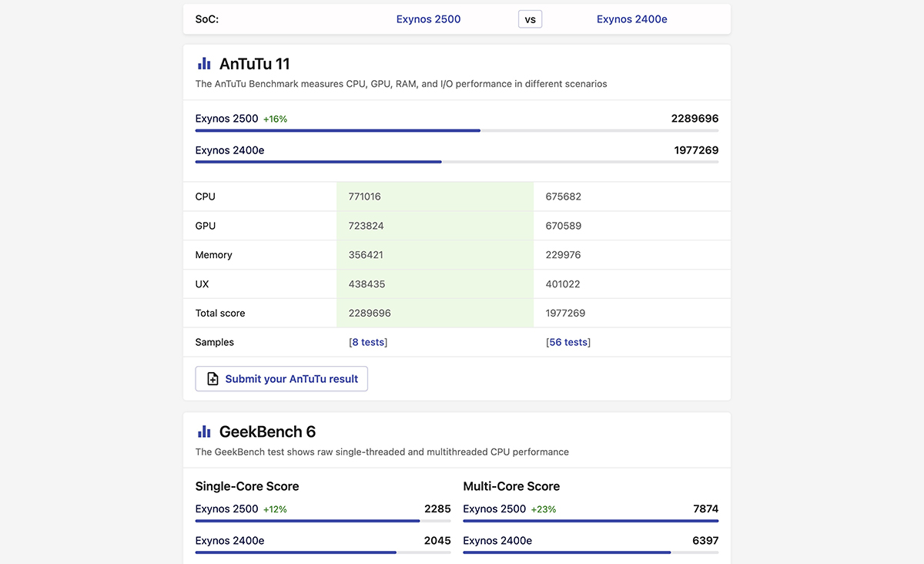Click the GeekBench test description text

tap(382, 452)
